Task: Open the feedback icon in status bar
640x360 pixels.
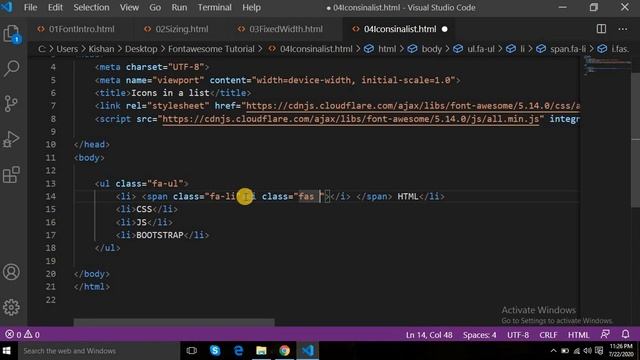Action: click(x=605, y=334)
